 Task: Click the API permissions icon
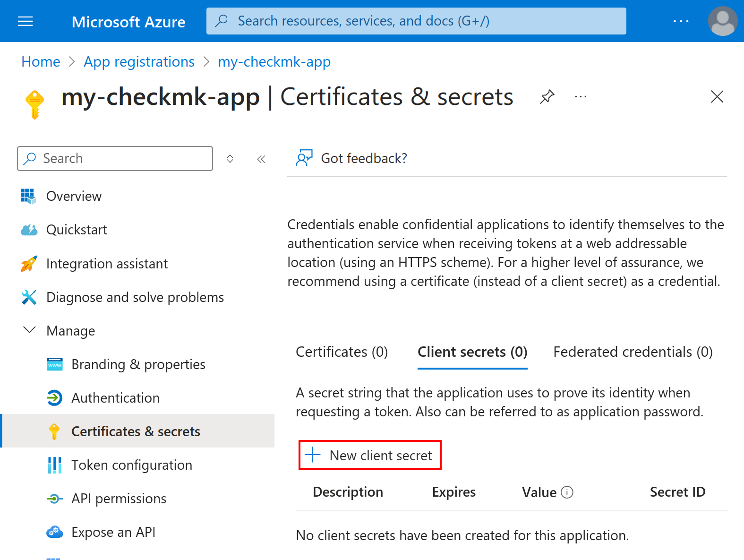pos(55,499)
